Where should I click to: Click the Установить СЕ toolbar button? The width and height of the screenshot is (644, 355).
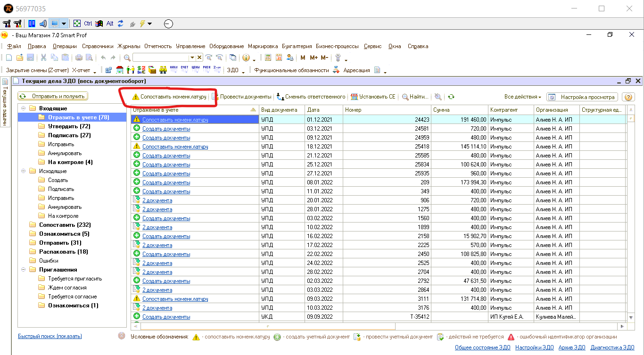pyautogui.click(x=373, y=97)
